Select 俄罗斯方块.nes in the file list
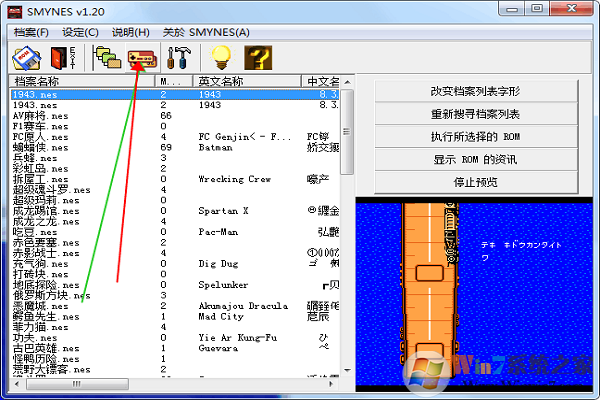Image resolution: width=600 pixels, height=400 pixels. [x=48, y=296]
